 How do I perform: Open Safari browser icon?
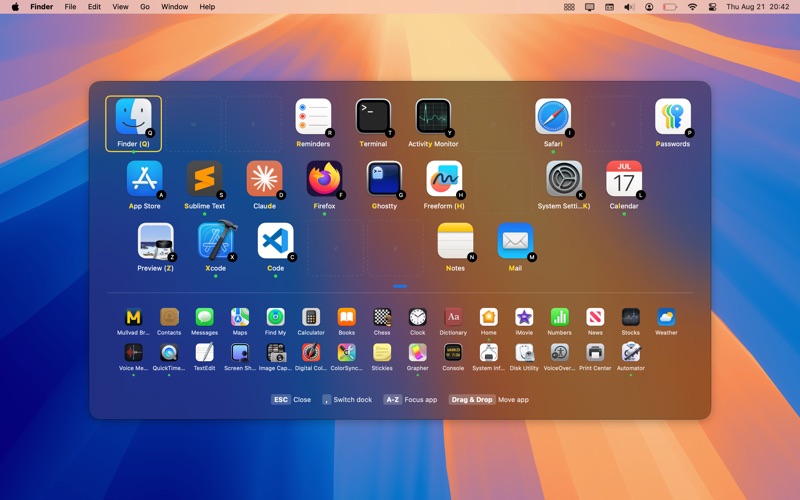click(553, 117)
